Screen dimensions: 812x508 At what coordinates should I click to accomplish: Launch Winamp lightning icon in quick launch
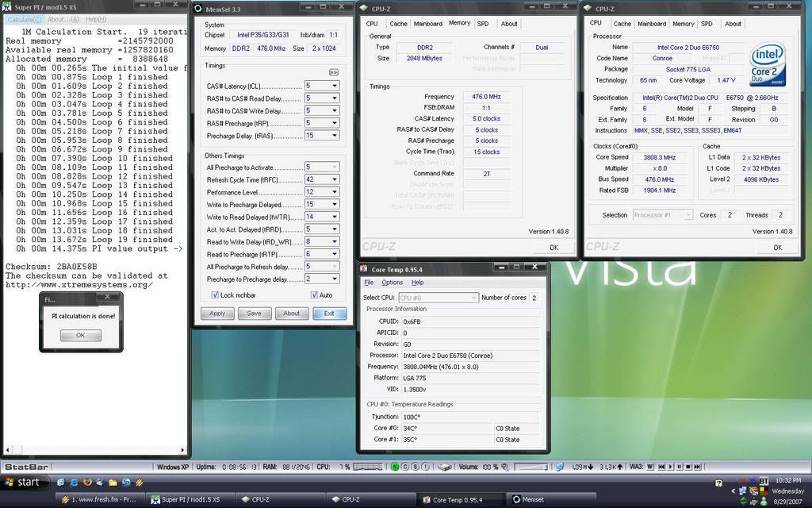[x=139, y=483]
